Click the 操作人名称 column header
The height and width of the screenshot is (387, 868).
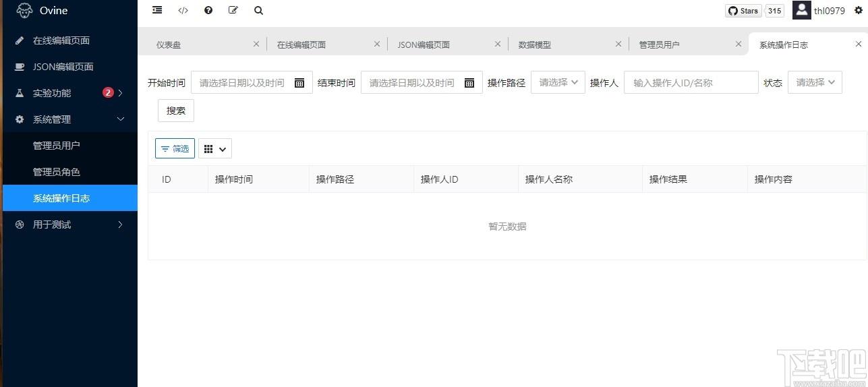point(580,179)
